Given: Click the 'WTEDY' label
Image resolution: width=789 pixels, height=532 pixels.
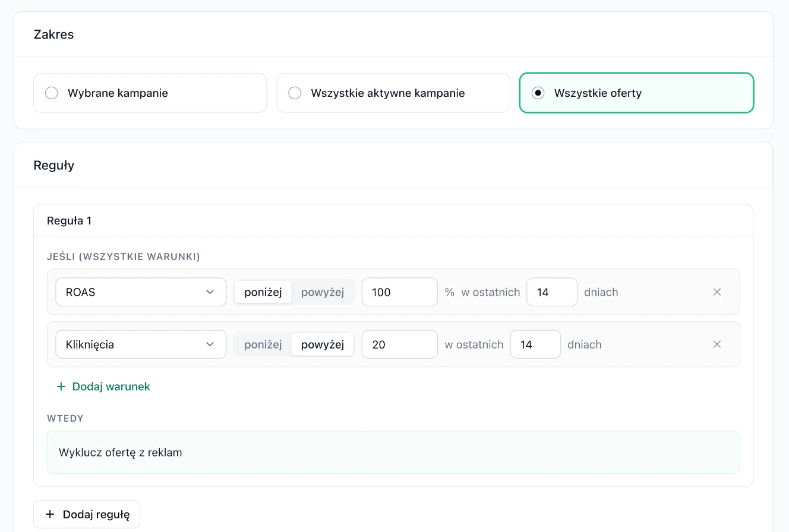Looking at the screenshot, I should [x=65, y=418].
